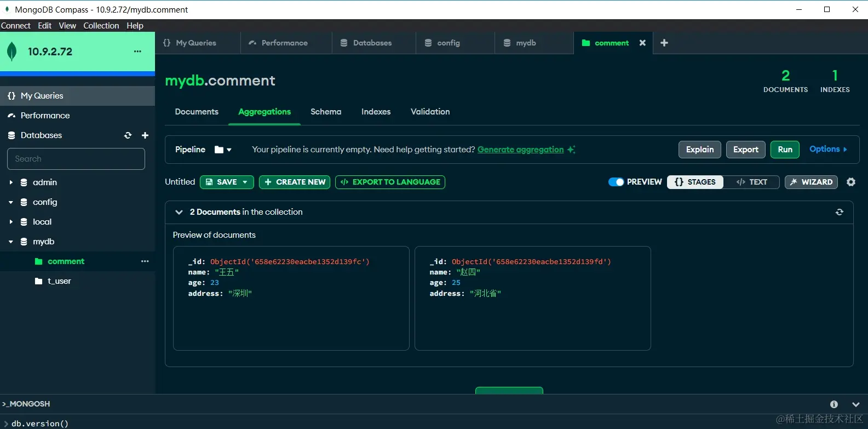Expand the local database tree node
The height and width of the screenshot is (429, 868).
pyautogui.click(x=10, y=222)
